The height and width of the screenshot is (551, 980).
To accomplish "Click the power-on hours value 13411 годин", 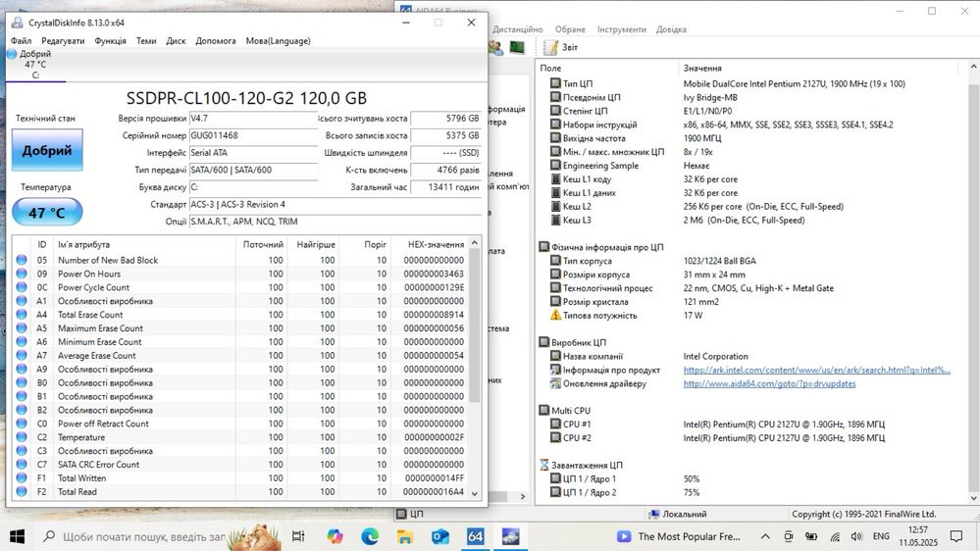I will pos(445,187).
